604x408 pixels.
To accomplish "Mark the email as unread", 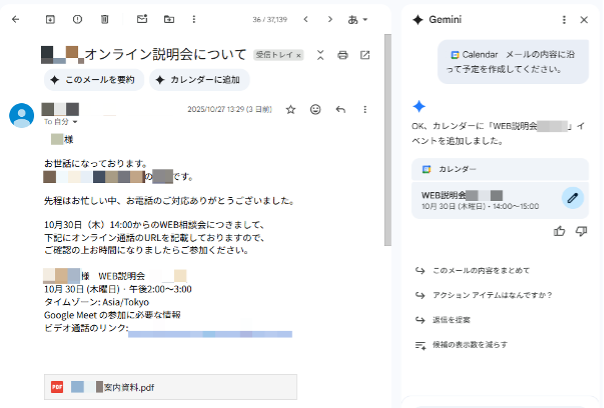I will 141,19.
